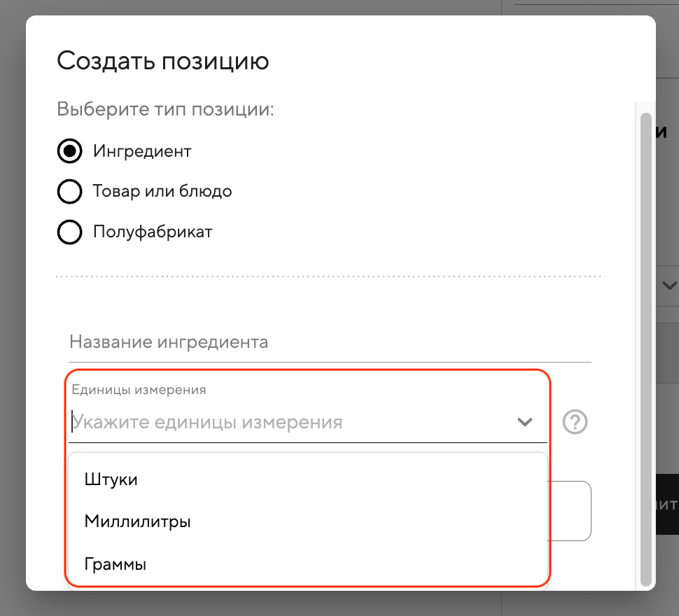This screenshot has height=616, width=679.
Task: Click the dotted separator line
Action: (329, 277)
